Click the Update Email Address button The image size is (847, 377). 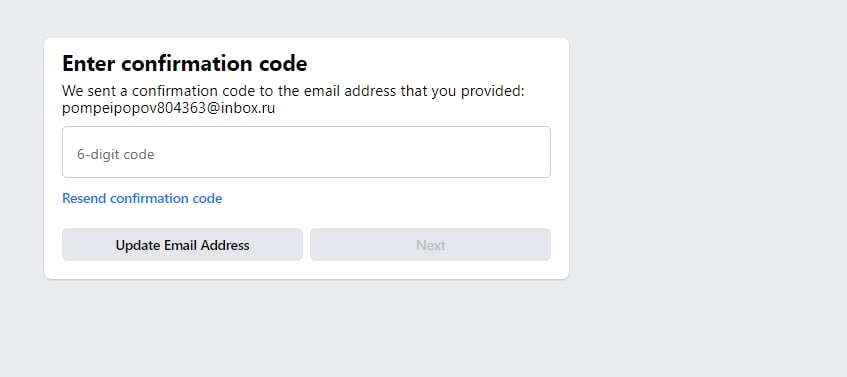[x=182, y=245]
